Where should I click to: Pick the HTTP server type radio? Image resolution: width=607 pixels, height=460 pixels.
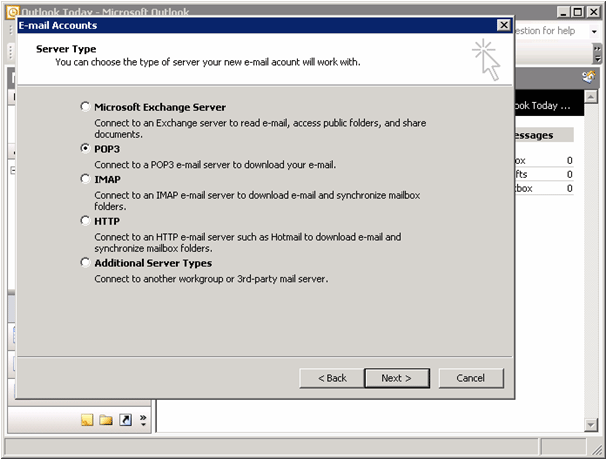[85, 221]
